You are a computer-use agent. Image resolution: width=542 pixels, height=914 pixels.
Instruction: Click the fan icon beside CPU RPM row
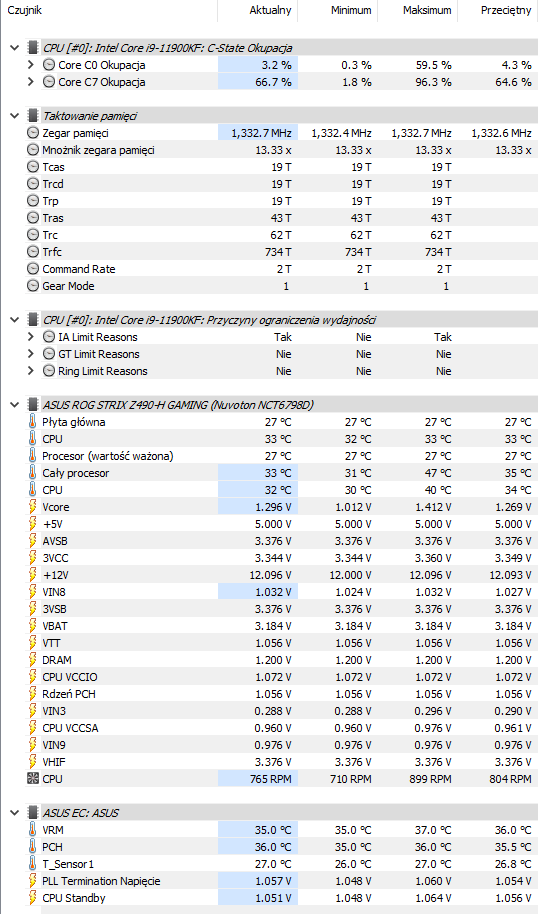coord(33,778)
